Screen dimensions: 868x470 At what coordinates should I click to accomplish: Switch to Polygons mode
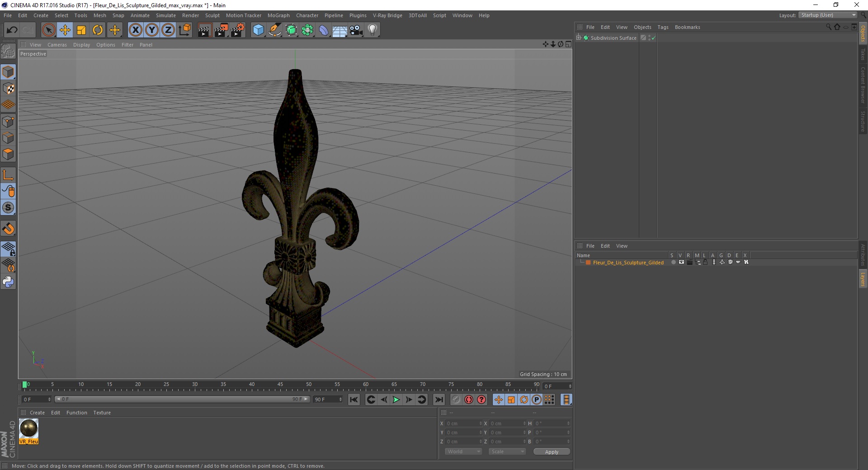coord(8,154)
